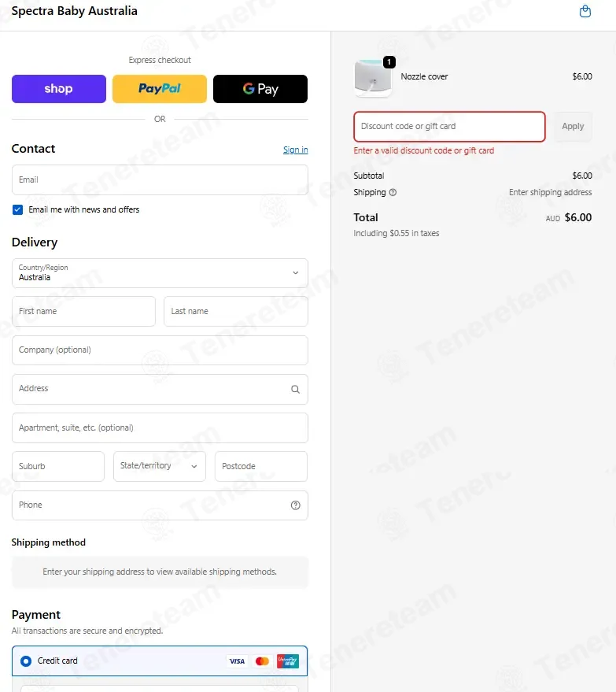Screen dimensions: 616x692
Task: Show phone number help tooltip icon
Action: [295, 505]
